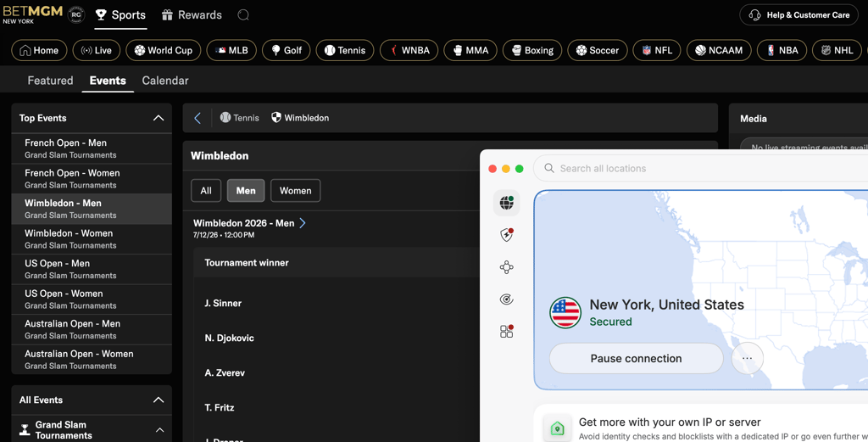Switch to the Calendar tab

[x=165, y=81]
